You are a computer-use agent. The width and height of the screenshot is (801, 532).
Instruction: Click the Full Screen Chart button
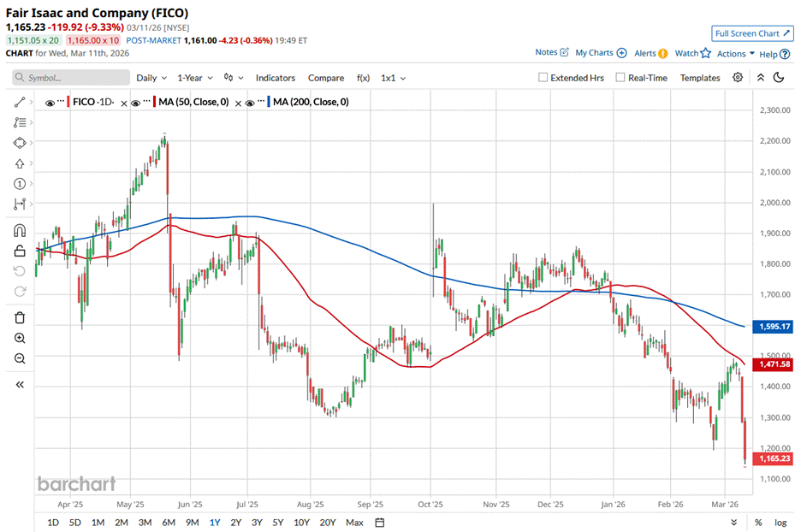click(x=751, y=33)
